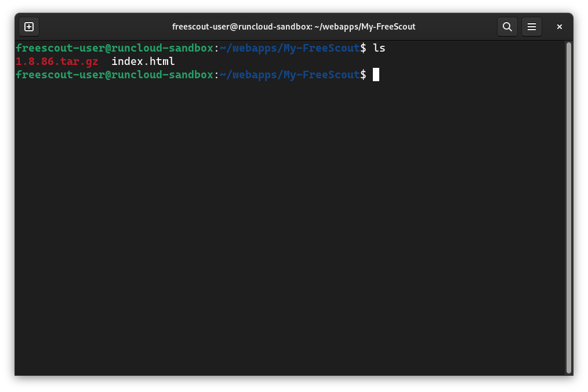The width and height of the screenshot is (588, 392).
Task: Click the window title in the header bar
Action: [x=293, y=27]
